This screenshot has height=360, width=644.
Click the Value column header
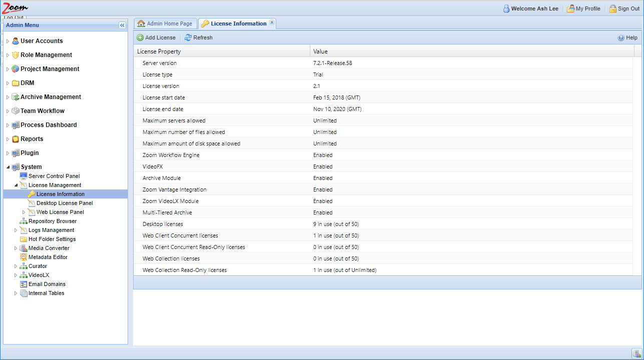click(x=472, y=51)
